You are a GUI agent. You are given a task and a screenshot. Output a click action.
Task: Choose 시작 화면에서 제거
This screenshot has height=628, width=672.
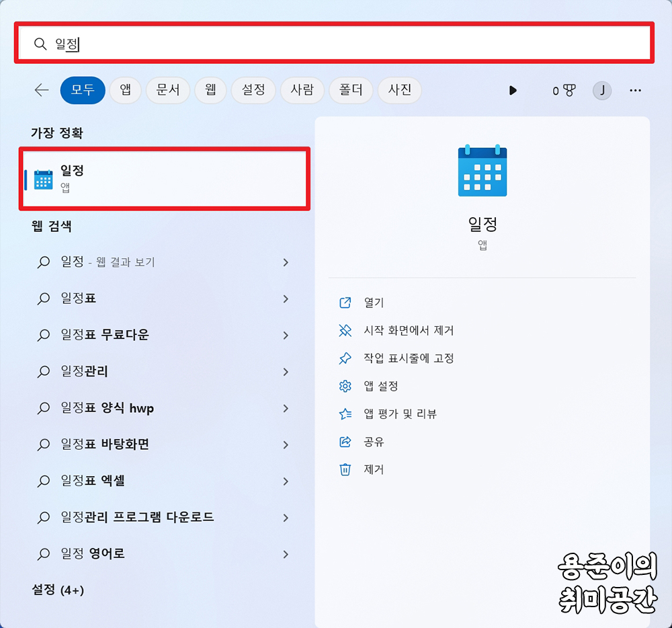[x=409, y=331]
